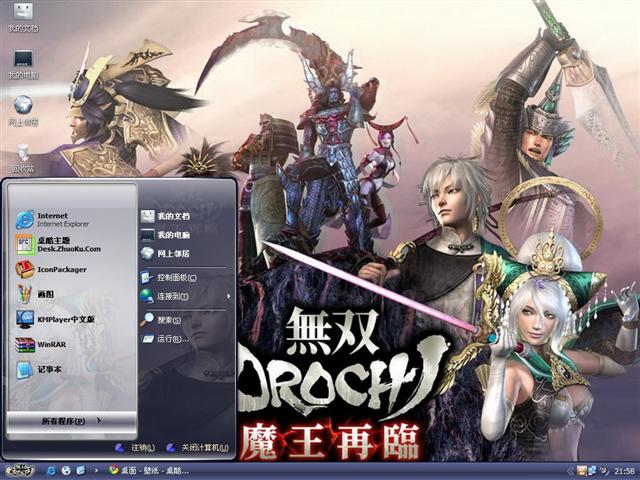Screen dimensions: 640x480
Task: Click the WinRAR books icon in Start menu
Action: point(25,344)
